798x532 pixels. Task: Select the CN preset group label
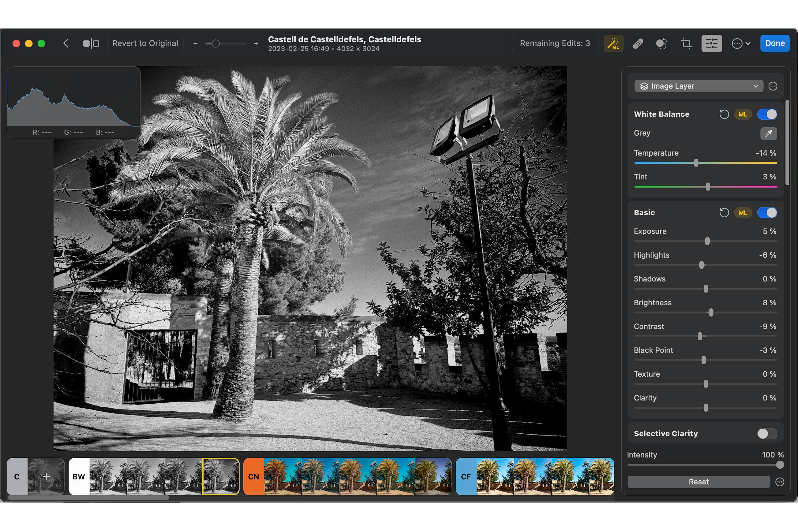tap(253, 477)
